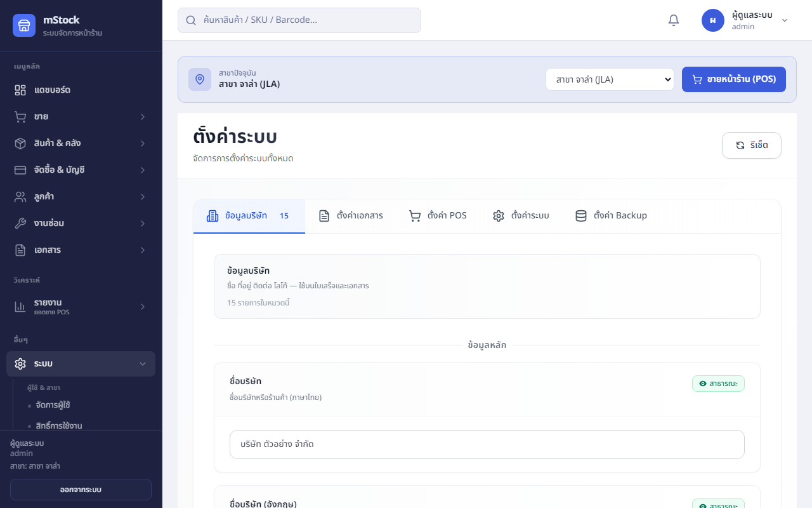This screenshot has width=812, height=508.
Task: Click the จัดซื้อ & บัญชี card icon
Action: pyautogui.click(x=20, y=170)
